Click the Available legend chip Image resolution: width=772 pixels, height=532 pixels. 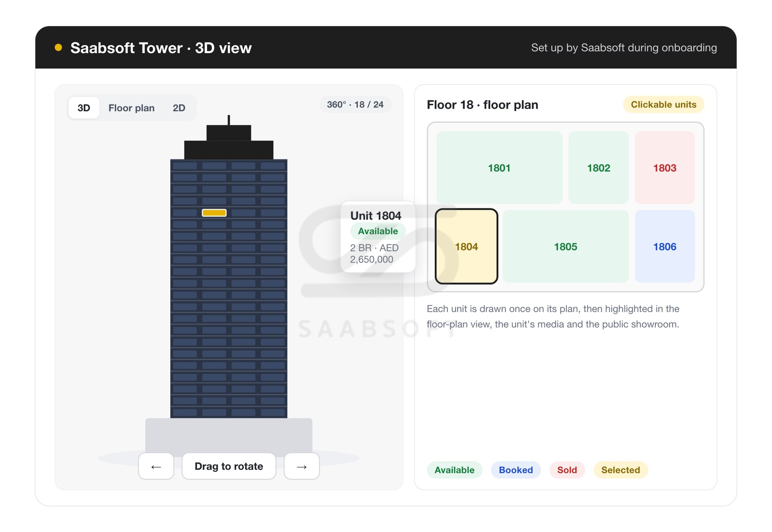(x=455, y=470)
